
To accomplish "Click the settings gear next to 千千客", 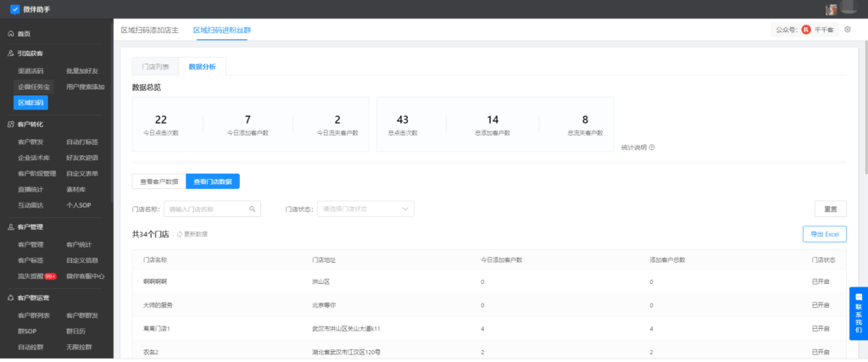I will pos(848,30).
